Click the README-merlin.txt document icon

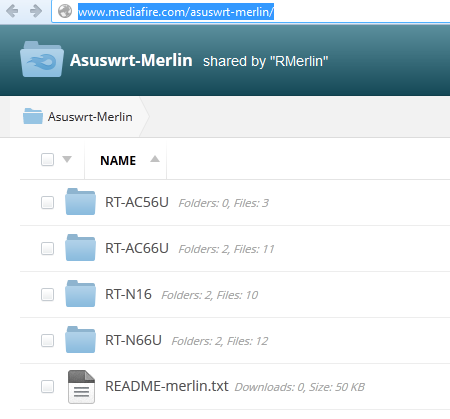pos(81,387)
